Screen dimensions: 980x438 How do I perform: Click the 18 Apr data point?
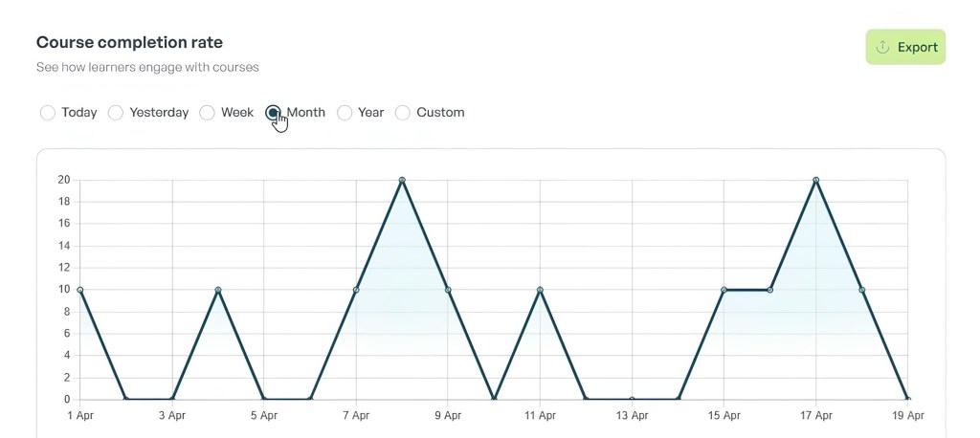pos(862,290)
